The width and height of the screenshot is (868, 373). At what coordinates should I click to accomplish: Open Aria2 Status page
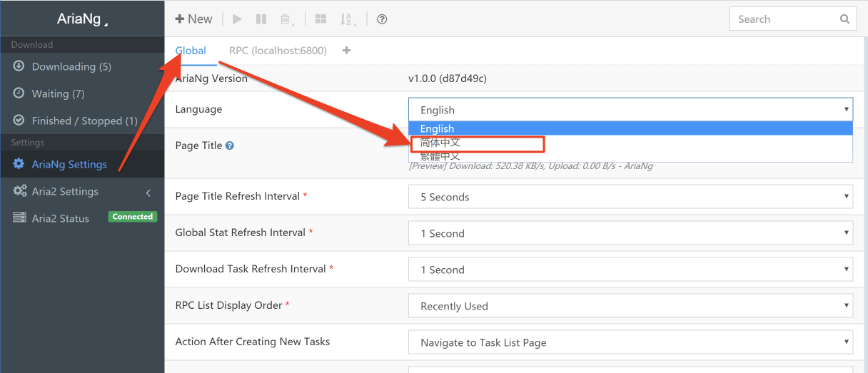[61, 218]
